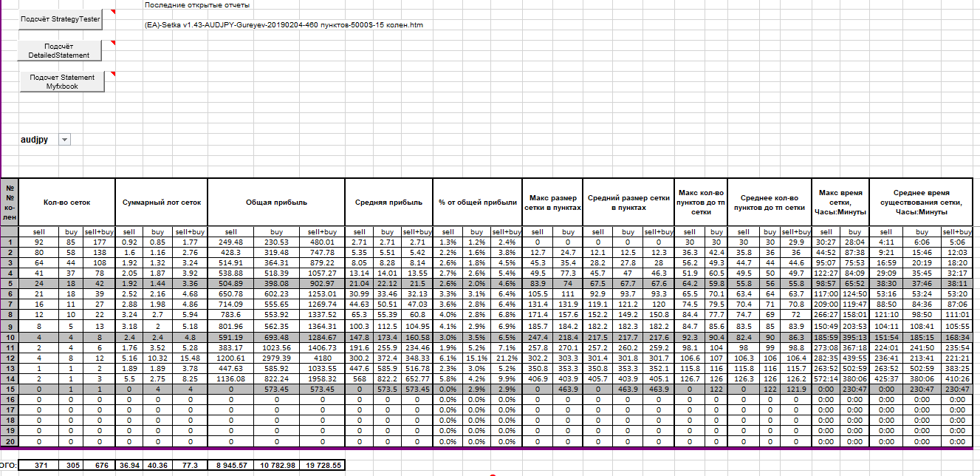Click the sell lot total 36.94
This screenshot has width=980, height=476.
pos(130,466)
